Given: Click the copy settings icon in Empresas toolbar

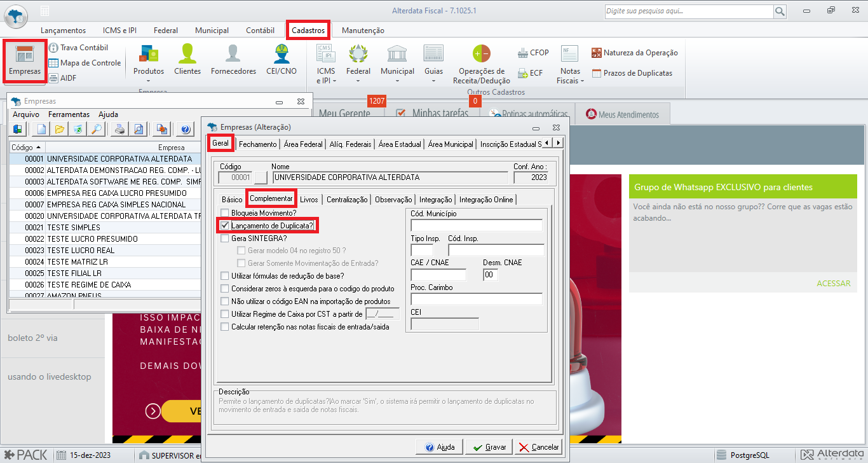Looking at the screenshot, I should click(162, 129).
